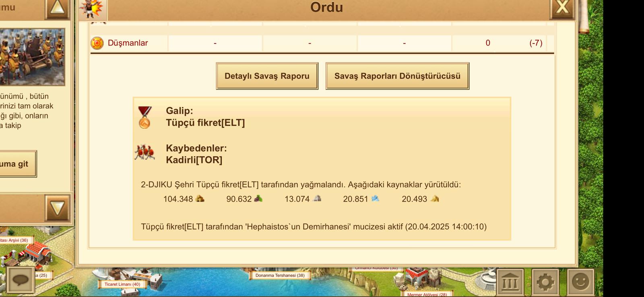Select the Mermer Atölyesi (28) building
Viewport: 644px width, 297px height.
click(x=427, y=294)
